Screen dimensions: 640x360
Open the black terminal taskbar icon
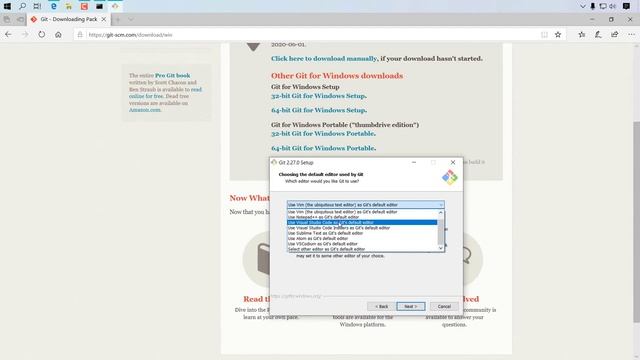99,6
